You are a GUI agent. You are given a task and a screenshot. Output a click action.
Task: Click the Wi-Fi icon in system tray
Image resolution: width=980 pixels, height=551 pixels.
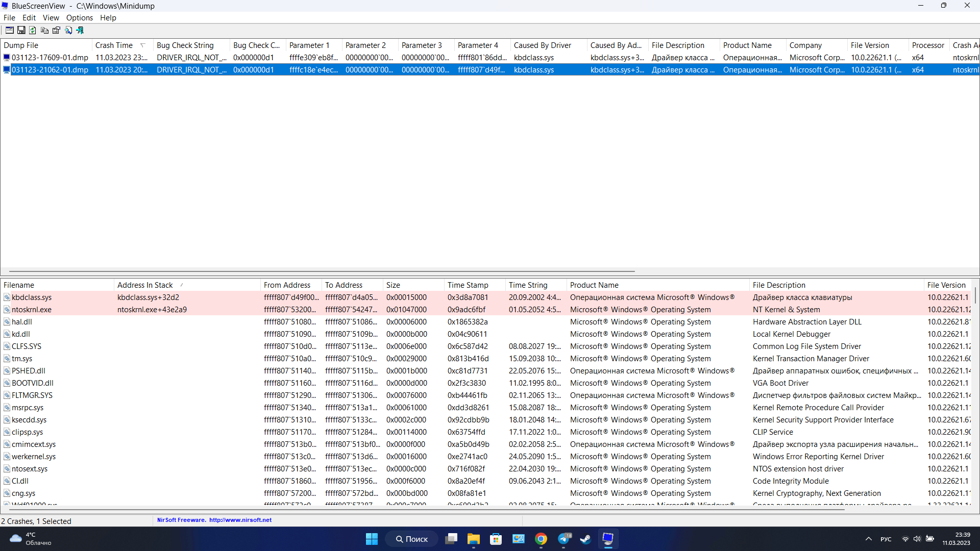(x=905, y=539)
